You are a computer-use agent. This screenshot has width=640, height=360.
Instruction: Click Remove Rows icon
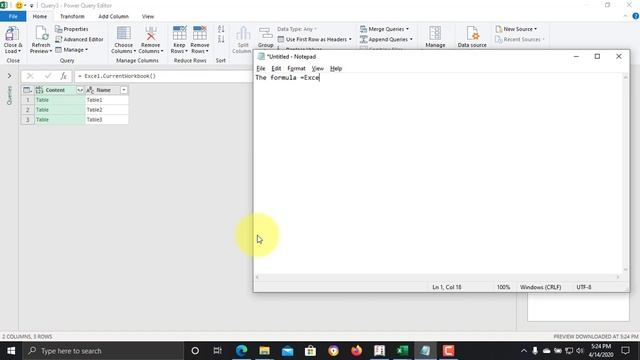200,33
